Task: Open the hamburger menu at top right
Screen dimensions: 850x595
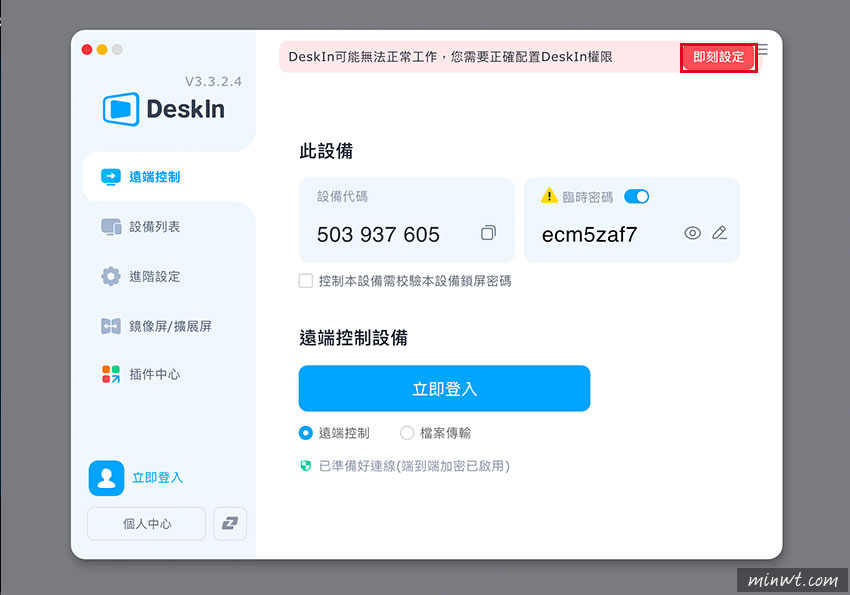Action: click(x=761, y=50)
